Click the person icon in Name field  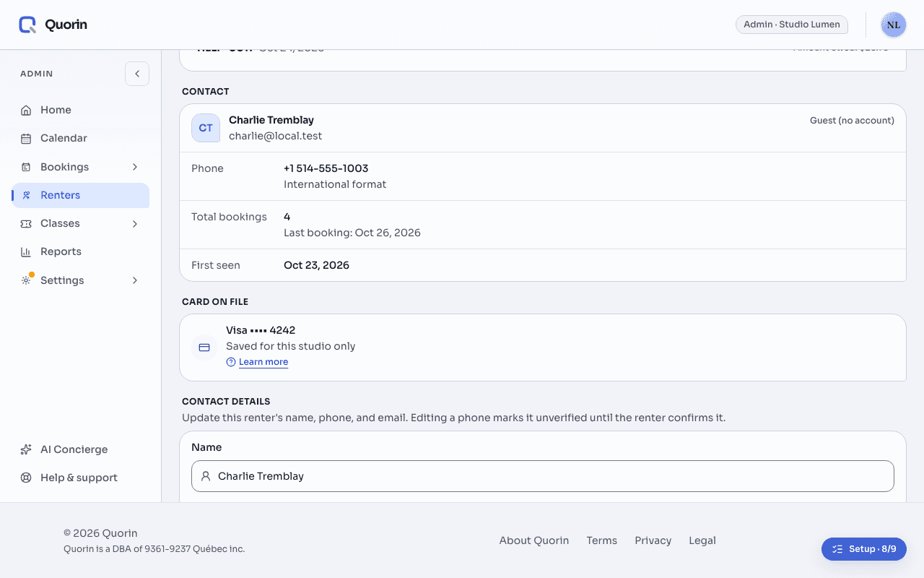206,476
